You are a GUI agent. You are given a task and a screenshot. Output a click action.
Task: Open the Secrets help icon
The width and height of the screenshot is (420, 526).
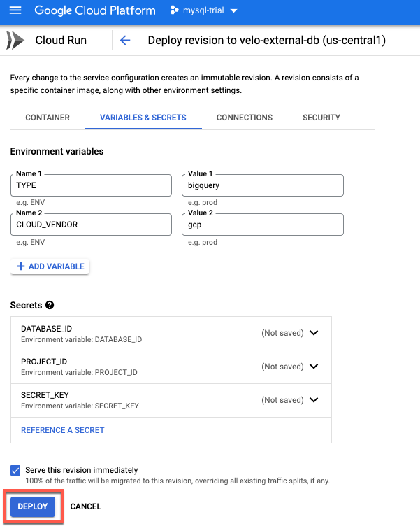pyautogui.click(x=50, y=306)
